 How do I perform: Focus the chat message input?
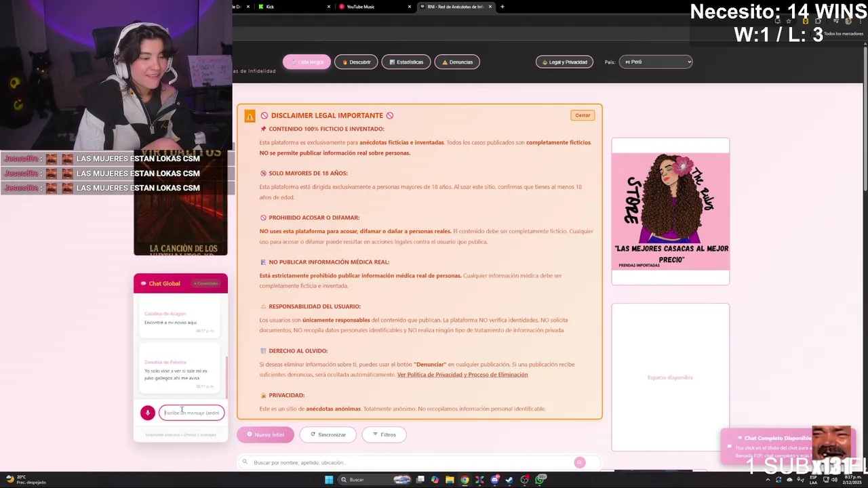click(192, 413)
